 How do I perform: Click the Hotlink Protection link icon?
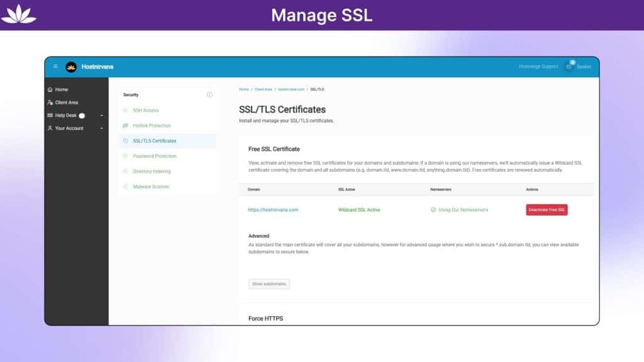125,125
